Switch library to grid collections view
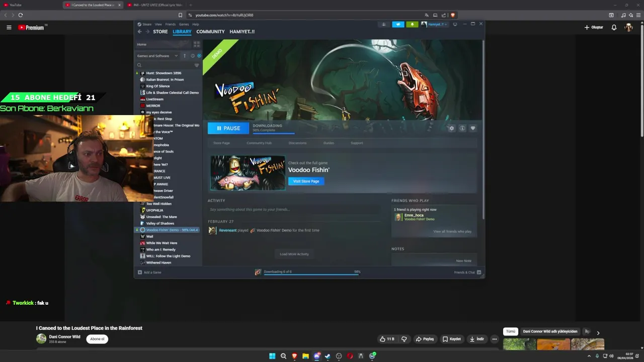Image resolution: width=644 pixels, height=362 pixels. [x=197, y=44]
